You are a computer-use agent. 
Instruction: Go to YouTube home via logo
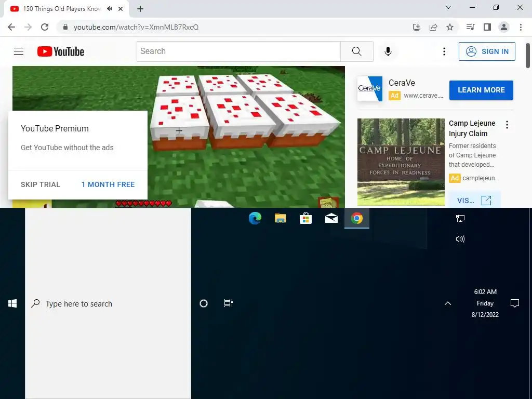[x=61, y=51]
